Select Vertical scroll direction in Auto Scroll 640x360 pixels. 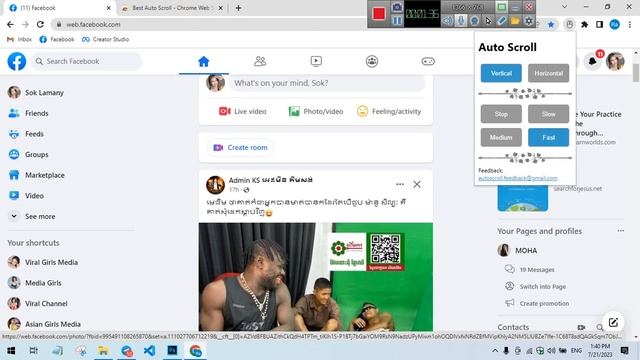click(x=501, y=73)
